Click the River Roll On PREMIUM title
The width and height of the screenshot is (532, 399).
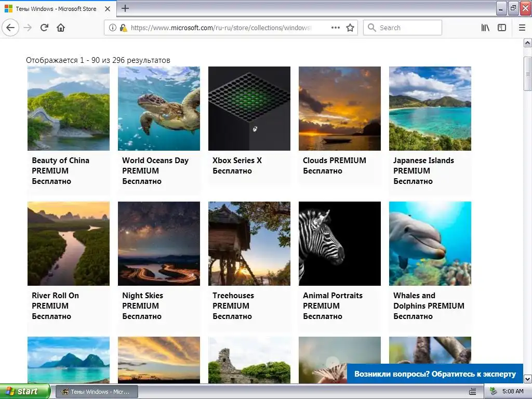tap(55, 301)
